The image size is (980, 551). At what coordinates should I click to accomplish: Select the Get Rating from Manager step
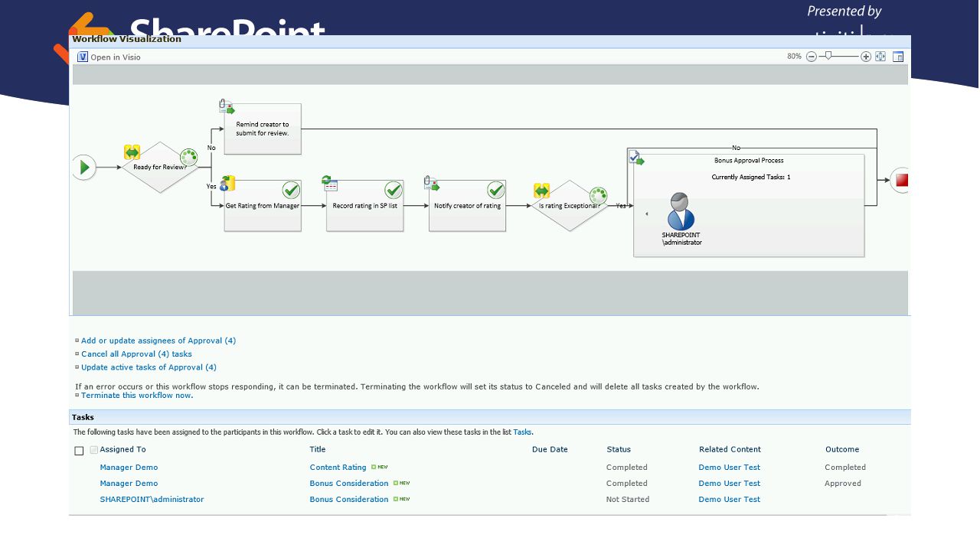(x=263, y=206)
